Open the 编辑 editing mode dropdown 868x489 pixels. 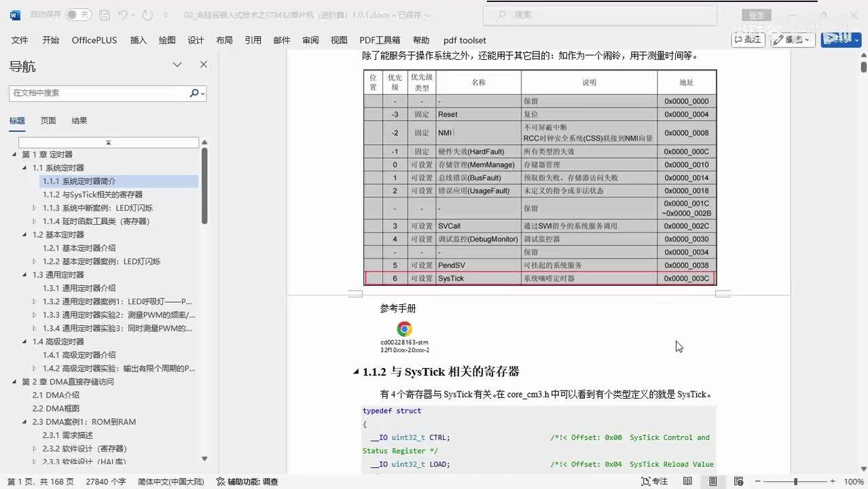pyautogui.click(x=793, y=39)
